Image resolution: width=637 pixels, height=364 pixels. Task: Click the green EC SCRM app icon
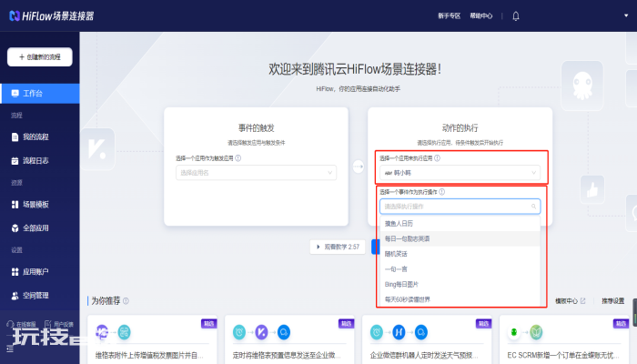pos(514,332)
